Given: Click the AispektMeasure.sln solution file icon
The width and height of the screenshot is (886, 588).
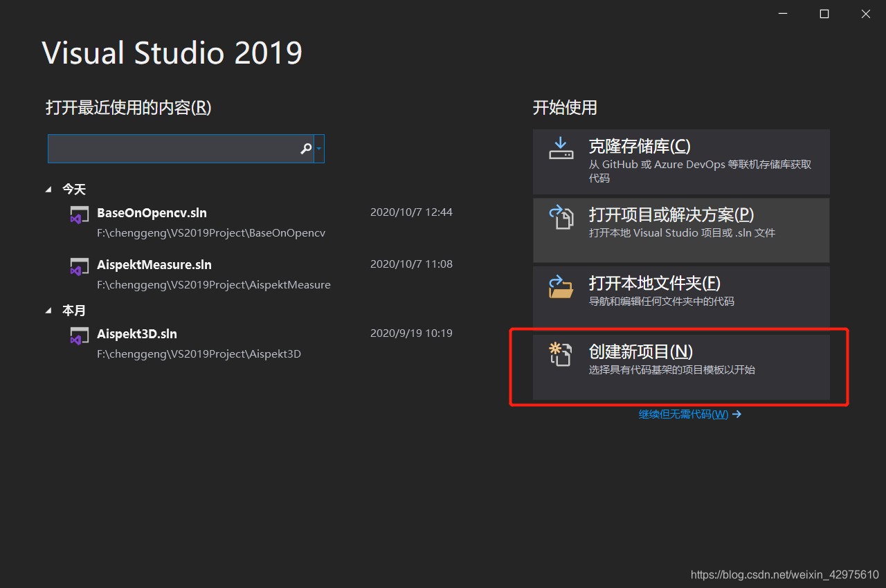Looking at the screenshot, I should coord(79,266).
